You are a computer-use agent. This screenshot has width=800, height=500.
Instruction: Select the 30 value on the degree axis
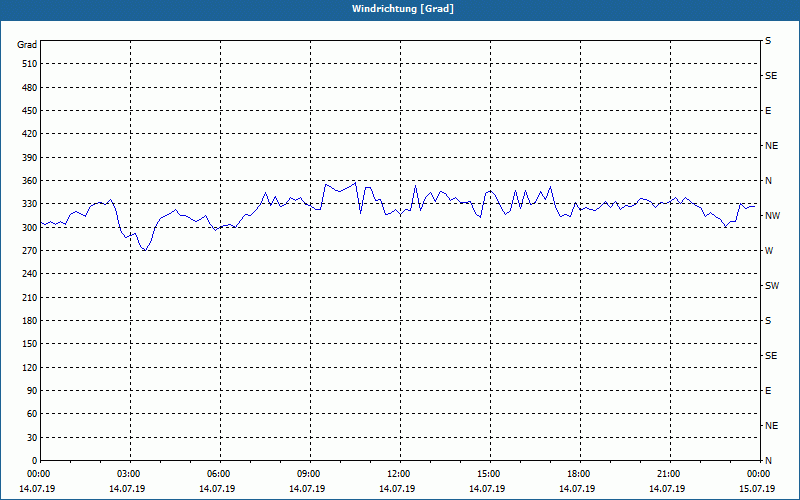32,438
